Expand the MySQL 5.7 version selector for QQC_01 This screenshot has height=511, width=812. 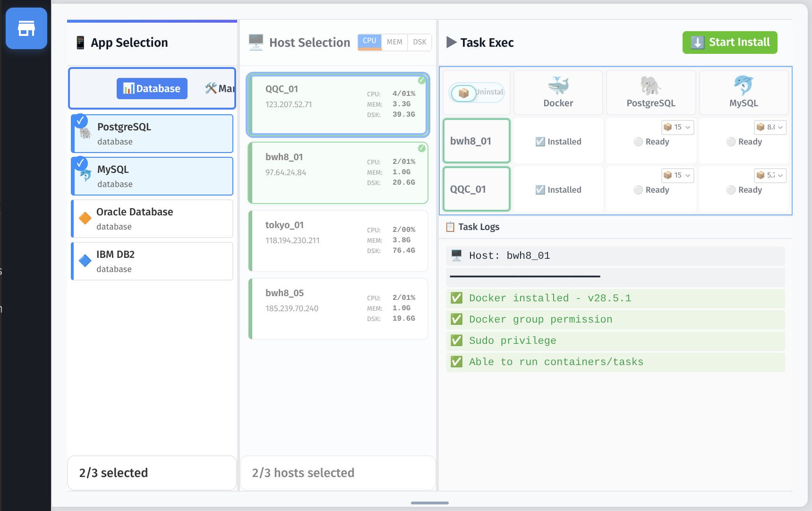coord(769,175)
